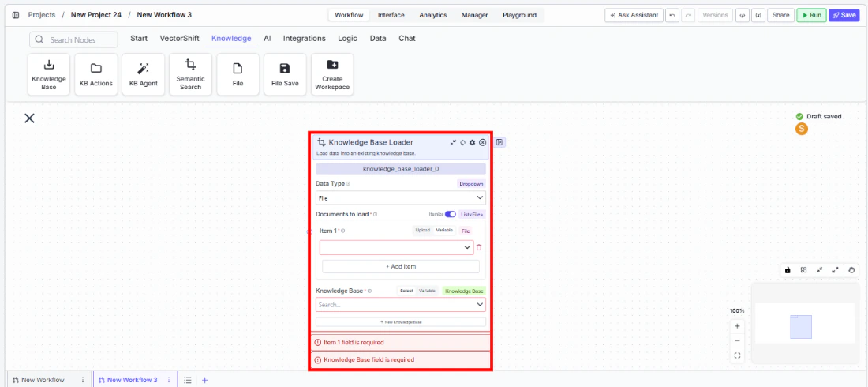Remove the Knowledge Base Loader node
Screen dimensions: 868x387
[x=483, y=142]
